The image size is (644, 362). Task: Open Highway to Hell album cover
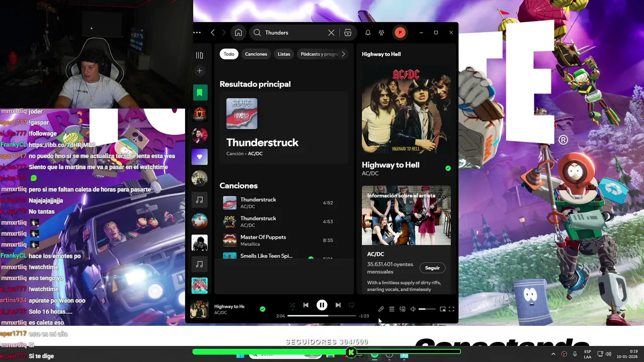coord(406,109)
